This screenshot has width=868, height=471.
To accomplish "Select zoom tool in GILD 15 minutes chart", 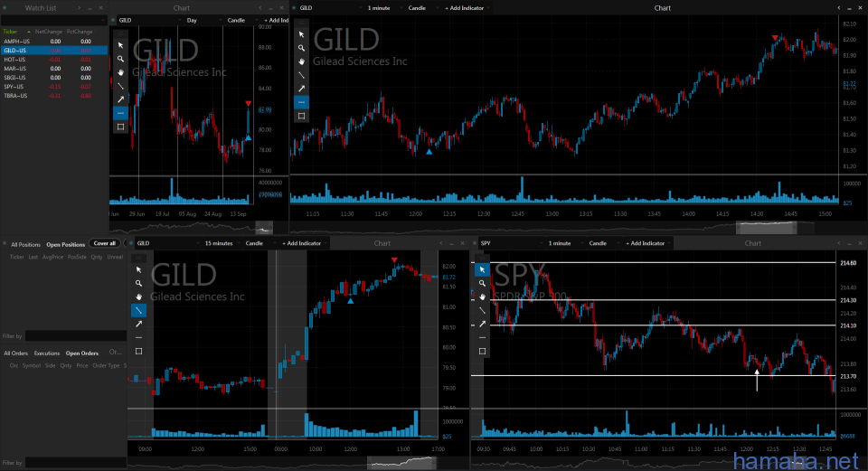I will [138, 283].
